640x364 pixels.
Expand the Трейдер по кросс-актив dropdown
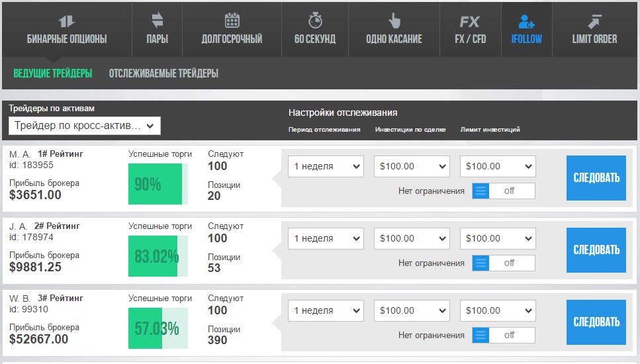(x=85, y=126)
